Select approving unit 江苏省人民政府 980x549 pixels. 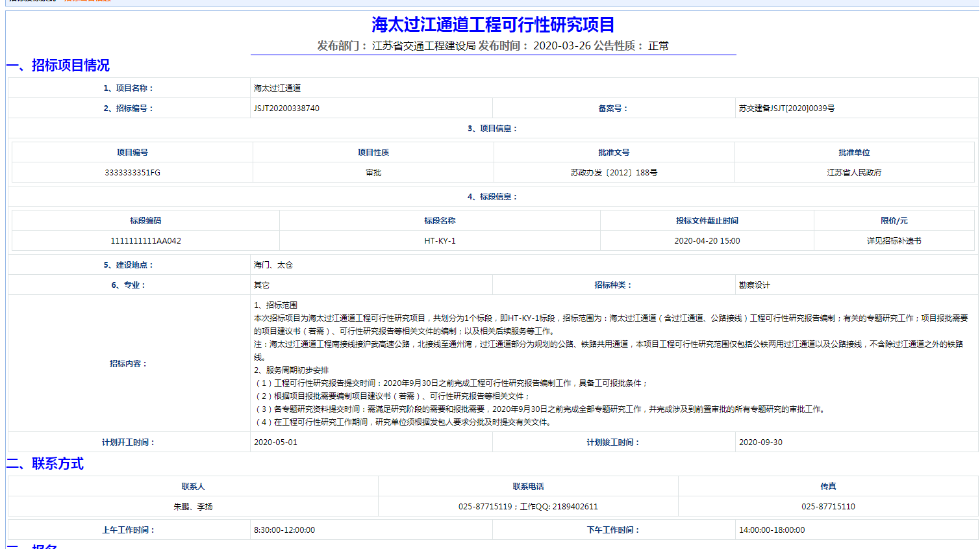(x=854, y=173)
